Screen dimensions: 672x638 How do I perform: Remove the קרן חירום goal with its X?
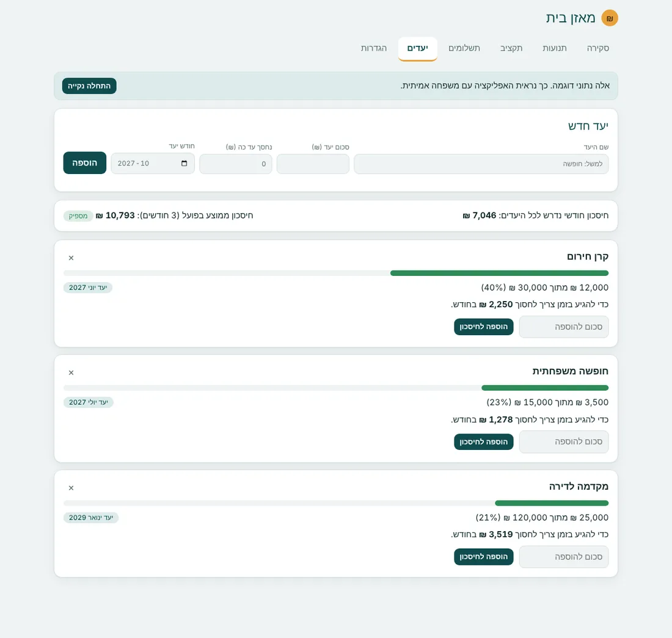click(71, 258)
